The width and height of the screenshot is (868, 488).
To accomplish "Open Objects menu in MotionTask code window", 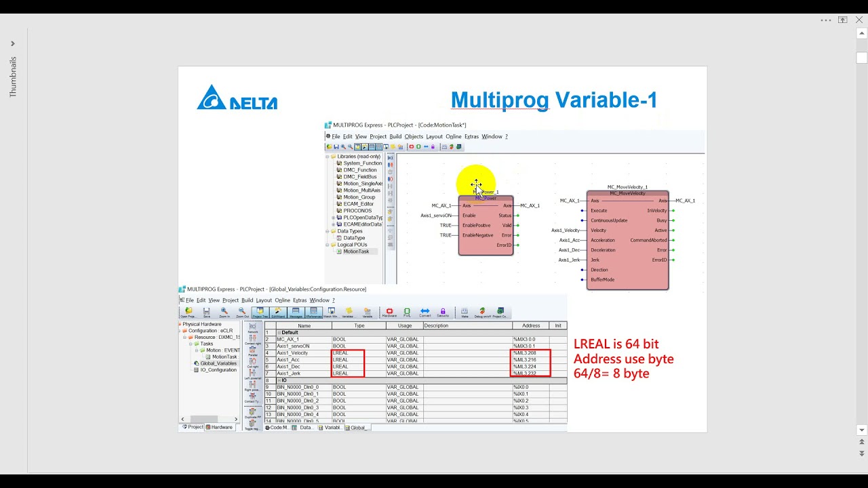I will point(414,136).
